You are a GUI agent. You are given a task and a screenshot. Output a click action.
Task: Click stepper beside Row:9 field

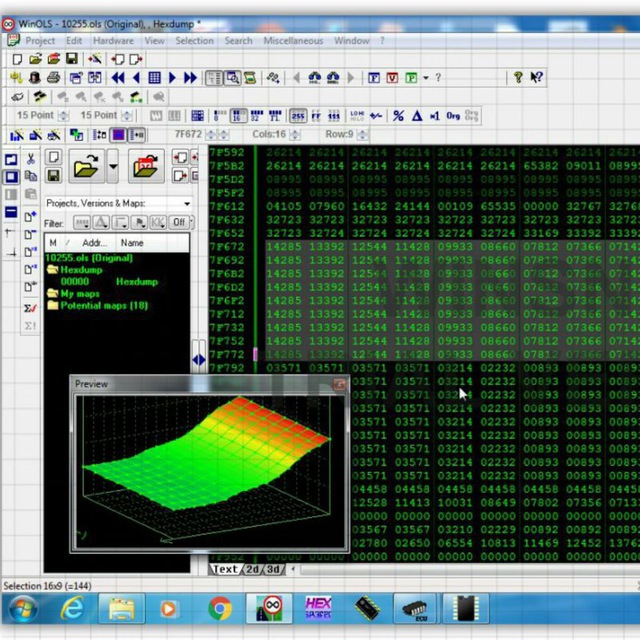[362, 134]
